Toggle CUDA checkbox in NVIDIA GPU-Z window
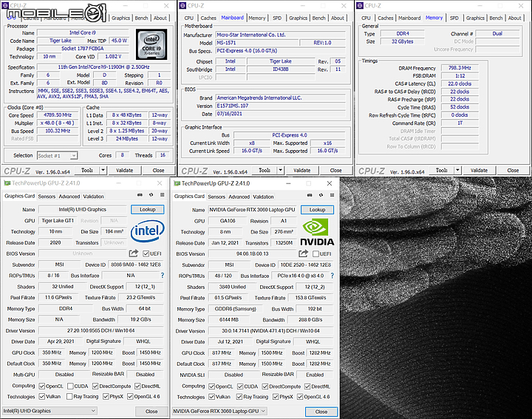The width and height of the screenshot is (532, 419). (x=240, y=386)
